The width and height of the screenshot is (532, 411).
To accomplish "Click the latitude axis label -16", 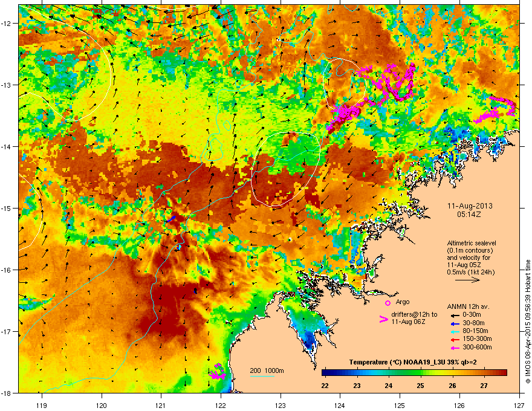I will tap(7, 270).
